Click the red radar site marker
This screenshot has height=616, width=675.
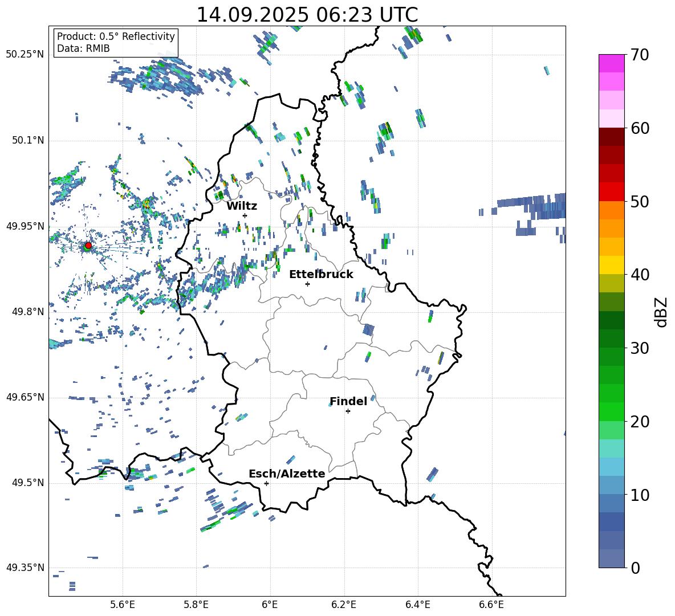88,246
